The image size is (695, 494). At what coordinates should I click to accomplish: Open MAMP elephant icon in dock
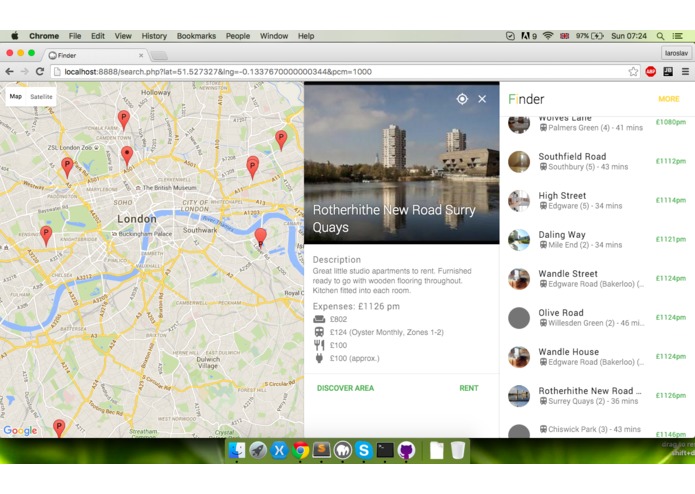point(343,451)
